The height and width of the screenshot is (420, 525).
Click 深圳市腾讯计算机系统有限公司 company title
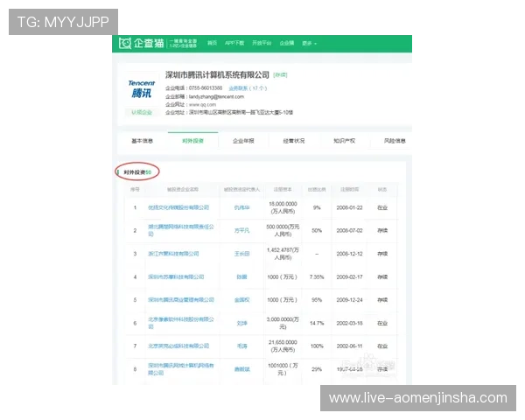217,74
